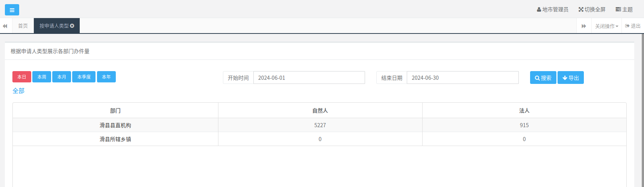Log out using 退出
This screenshot has height=187, width=644.
point(633,26)
